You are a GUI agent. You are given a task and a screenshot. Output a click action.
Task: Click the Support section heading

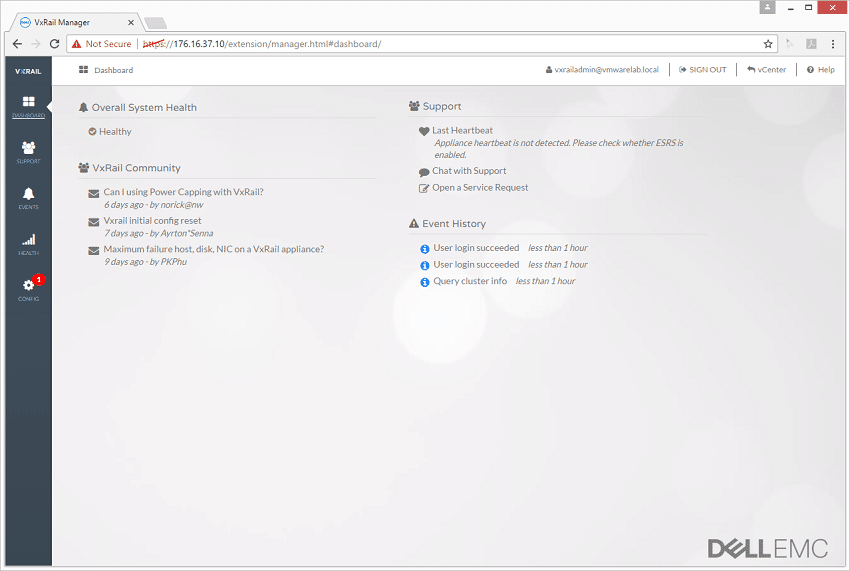coord(442,106)
